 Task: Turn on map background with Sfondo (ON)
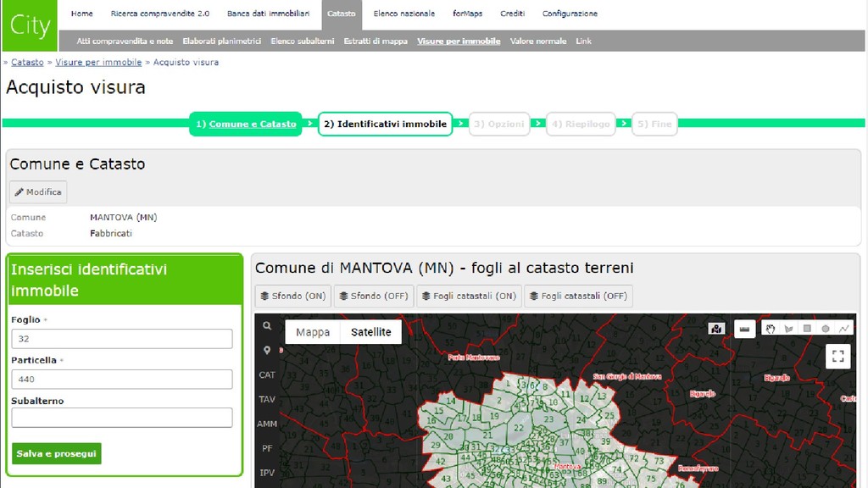(292, 297)
